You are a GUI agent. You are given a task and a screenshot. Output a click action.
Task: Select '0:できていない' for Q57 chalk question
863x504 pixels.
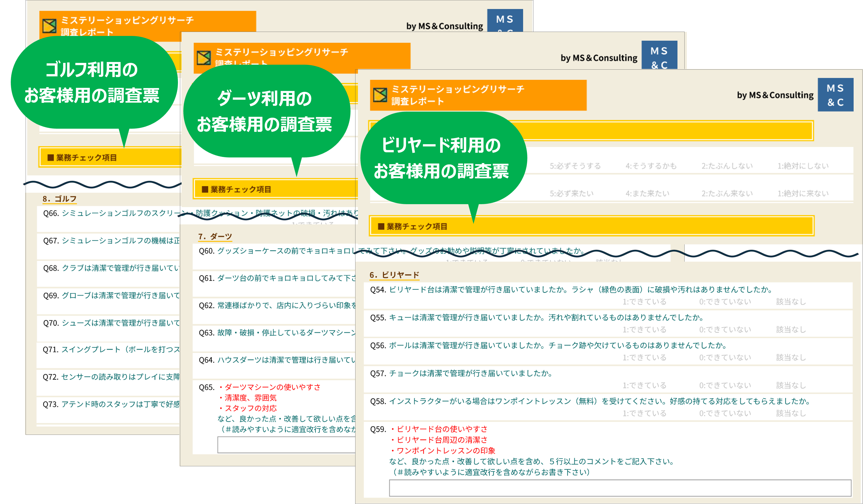pyautogui.click(x=725, y=386)
